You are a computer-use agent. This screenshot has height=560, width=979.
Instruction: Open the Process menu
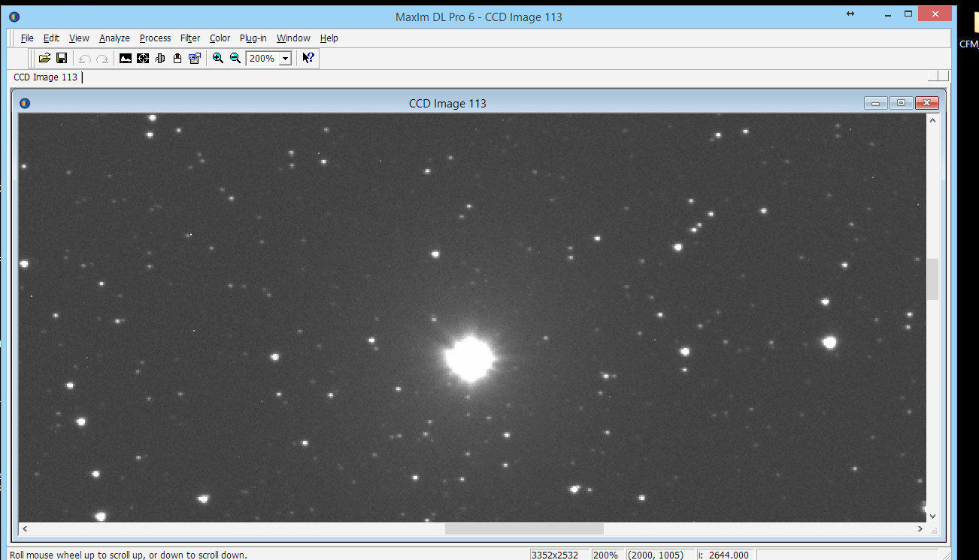[155, 38]
